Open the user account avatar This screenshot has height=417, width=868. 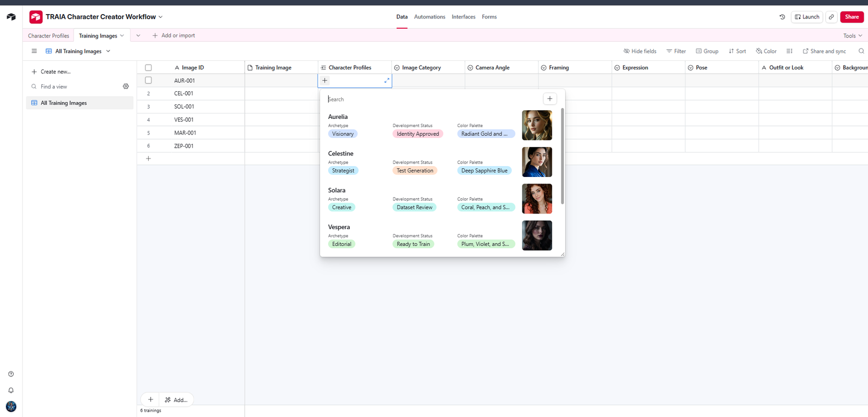point(11,406)
